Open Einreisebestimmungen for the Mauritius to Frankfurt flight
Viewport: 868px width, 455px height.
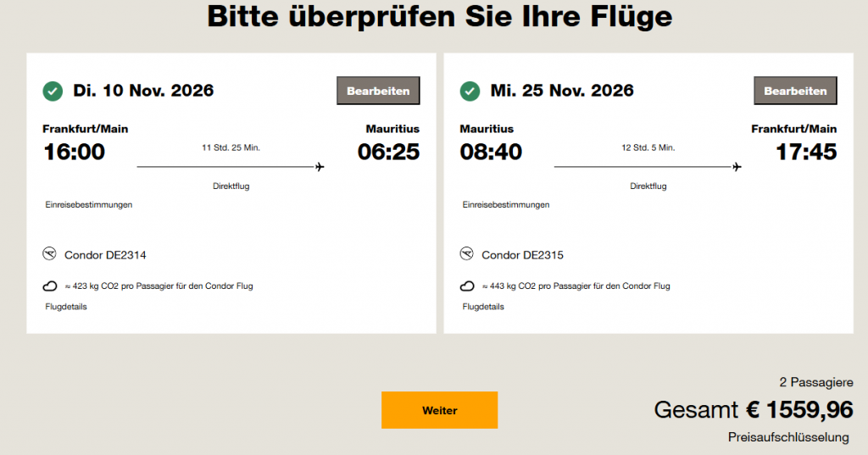[506, 204]
